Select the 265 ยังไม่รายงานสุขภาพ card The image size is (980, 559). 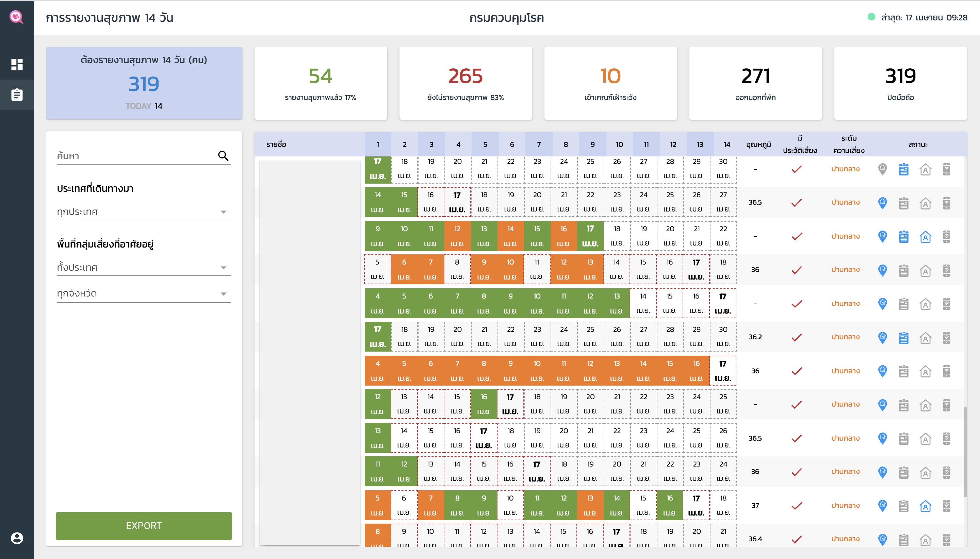coord(465,83)
